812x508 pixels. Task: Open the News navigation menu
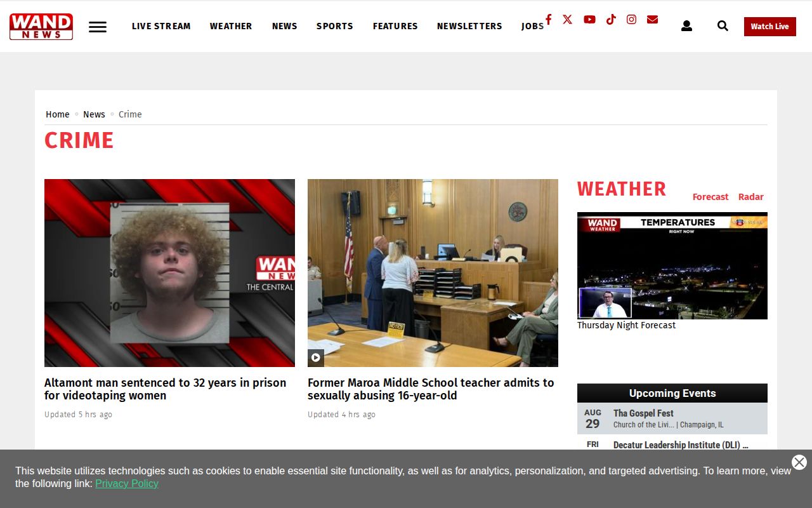pyautogui.click(x=285, y=26)
